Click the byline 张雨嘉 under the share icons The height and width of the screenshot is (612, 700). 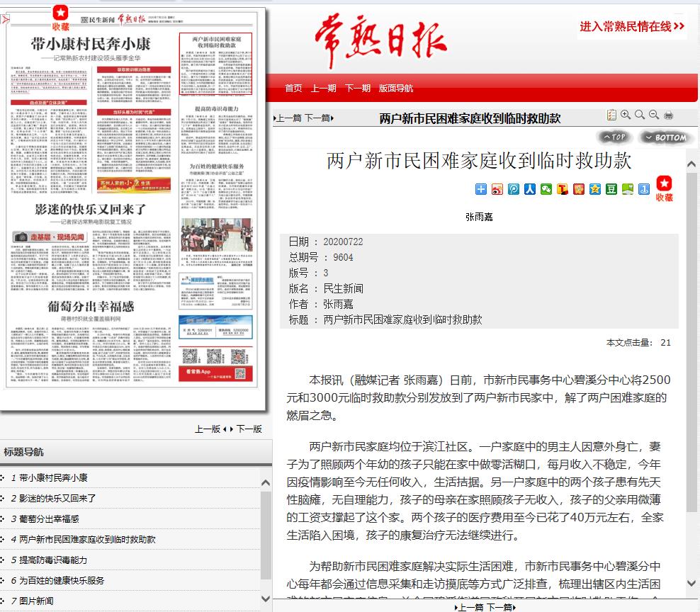(479, 217)
